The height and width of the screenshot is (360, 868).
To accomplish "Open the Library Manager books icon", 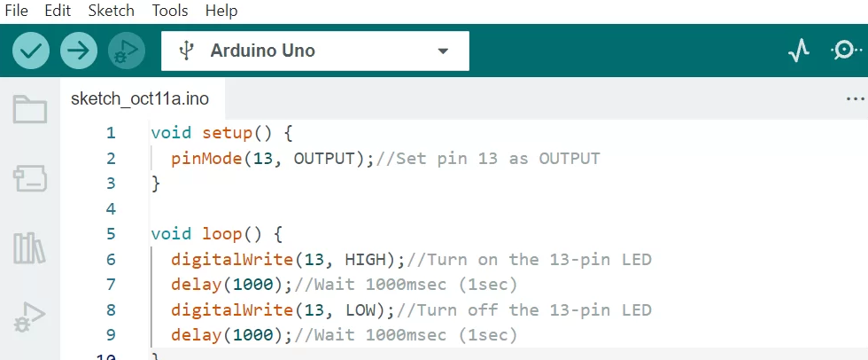I will tap(30, 248).
